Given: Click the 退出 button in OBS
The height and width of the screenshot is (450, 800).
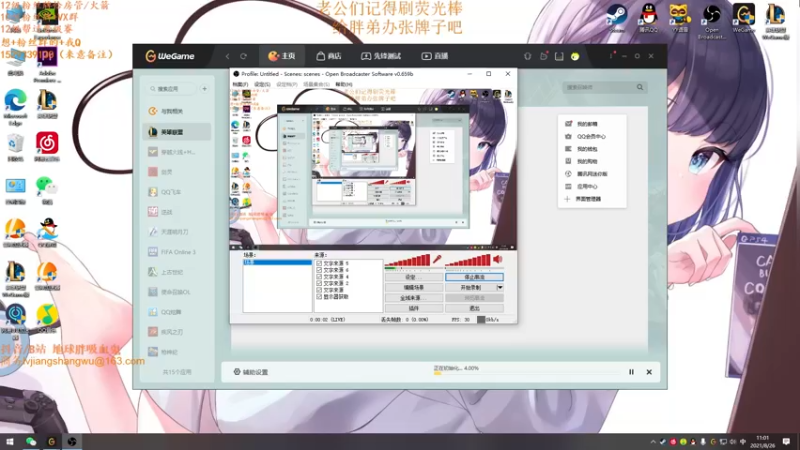Looking at the screenshot, I should click(x=474, y=308).
